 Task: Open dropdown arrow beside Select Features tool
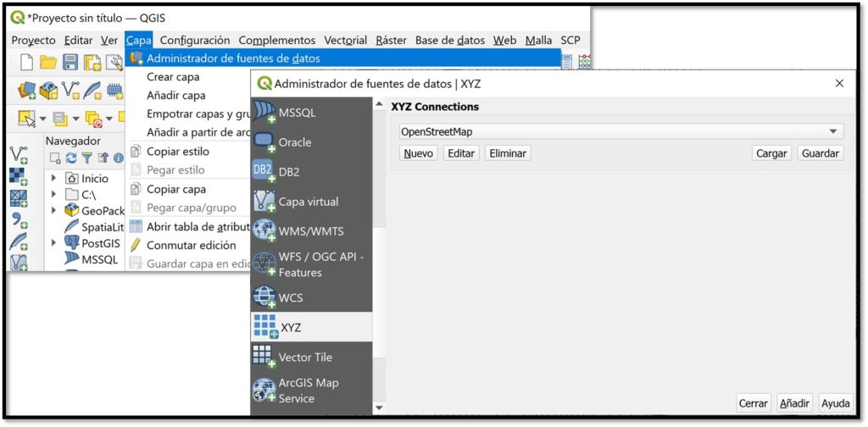coord(42,119)
